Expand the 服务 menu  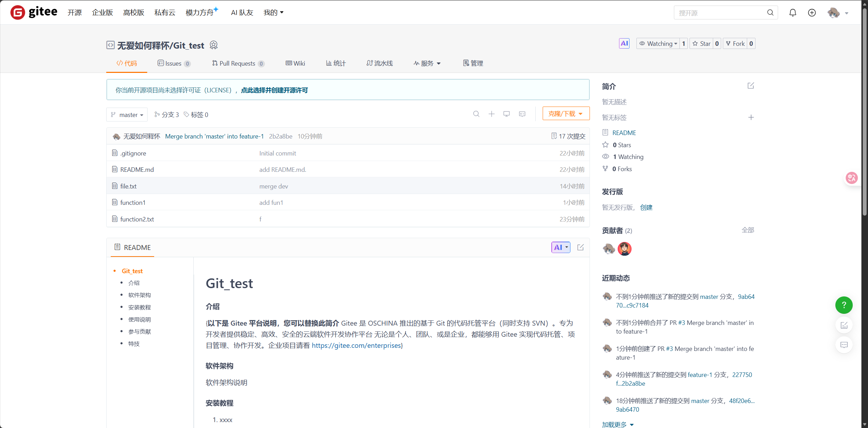(427, 63)
